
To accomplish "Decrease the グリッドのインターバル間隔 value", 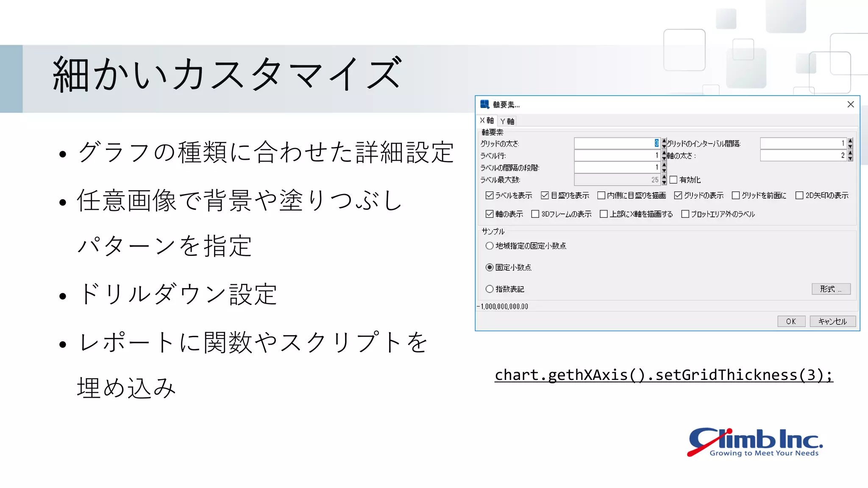I will coord(850,146).
